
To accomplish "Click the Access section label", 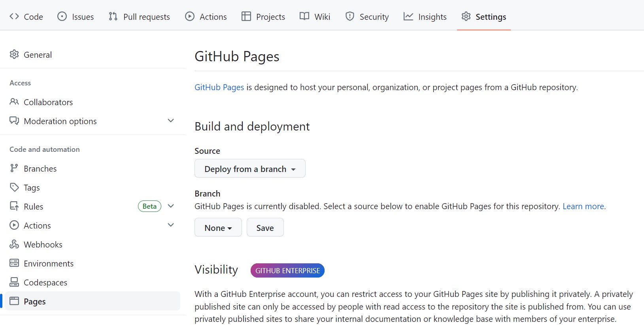I will (20, 83).
